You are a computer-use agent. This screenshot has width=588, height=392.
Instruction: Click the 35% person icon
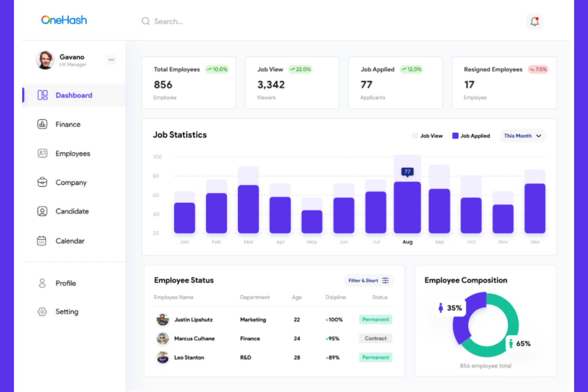[441, 308]
